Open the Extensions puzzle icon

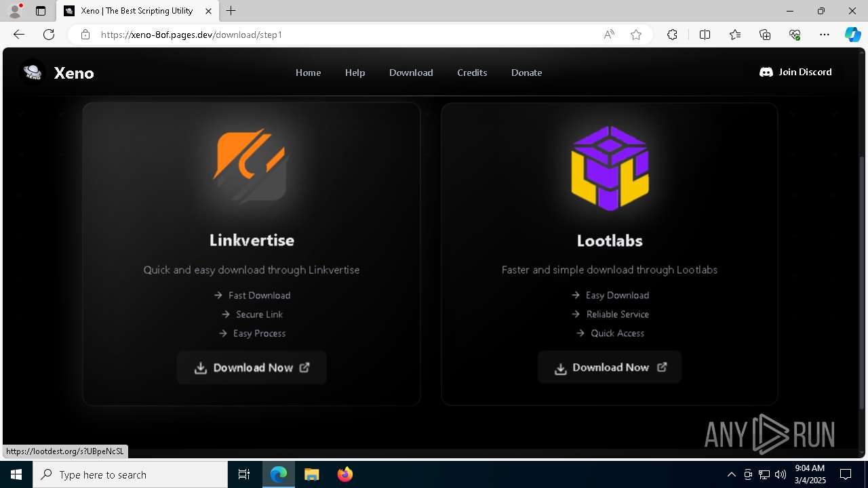pos(672,35)
